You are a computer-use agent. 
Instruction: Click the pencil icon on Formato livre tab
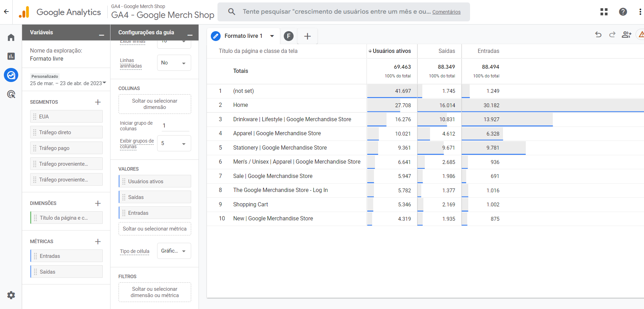click(x=216, y=36)
